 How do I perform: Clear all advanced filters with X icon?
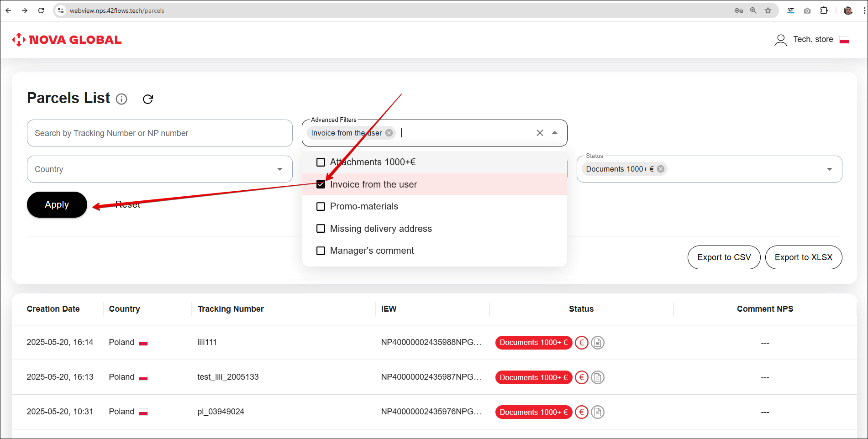[x=540, y=133]
